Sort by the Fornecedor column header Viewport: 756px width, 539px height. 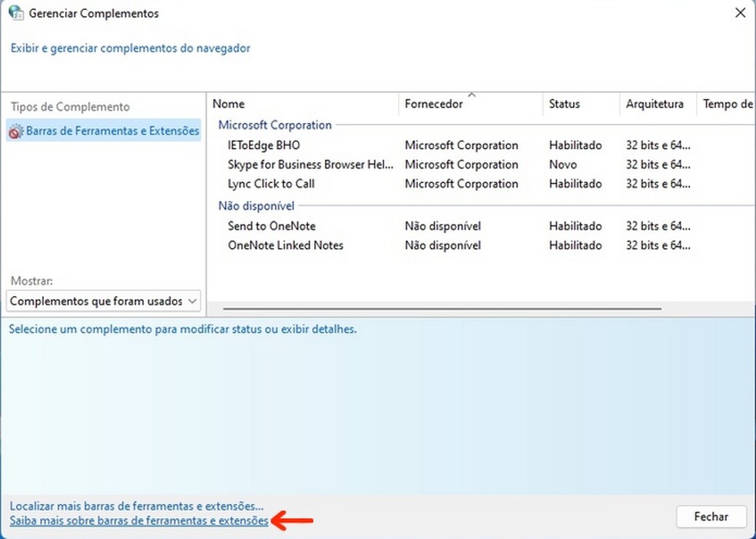(x=471, y=104)
